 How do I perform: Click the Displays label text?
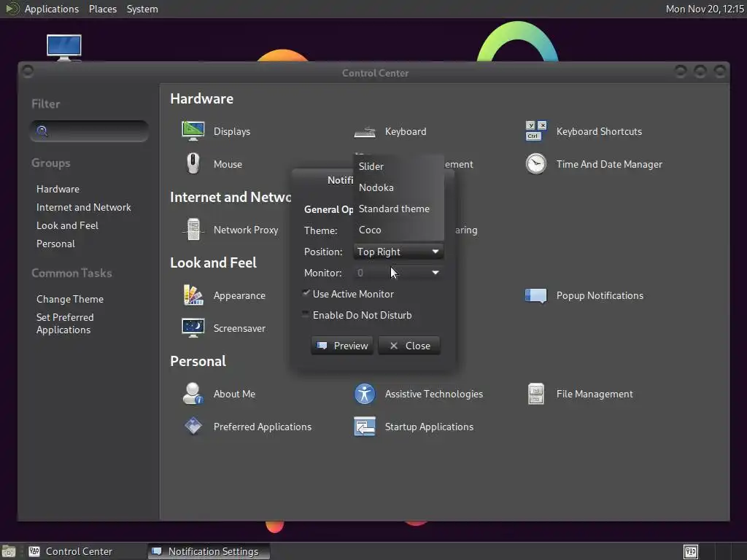[x=232, y=131]
